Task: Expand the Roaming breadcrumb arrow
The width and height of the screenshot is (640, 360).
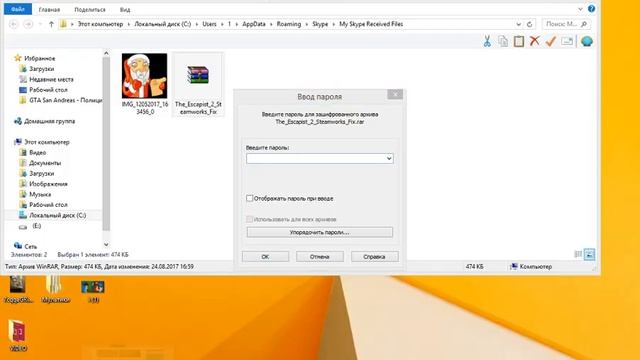Action: [307, 24]
